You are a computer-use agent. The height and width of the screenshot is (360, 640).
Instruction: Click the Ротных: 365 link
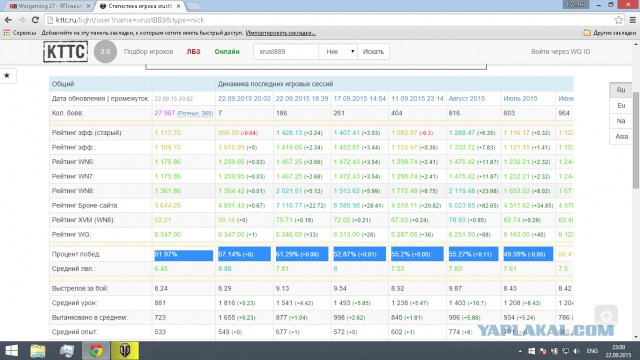[195, 113]
